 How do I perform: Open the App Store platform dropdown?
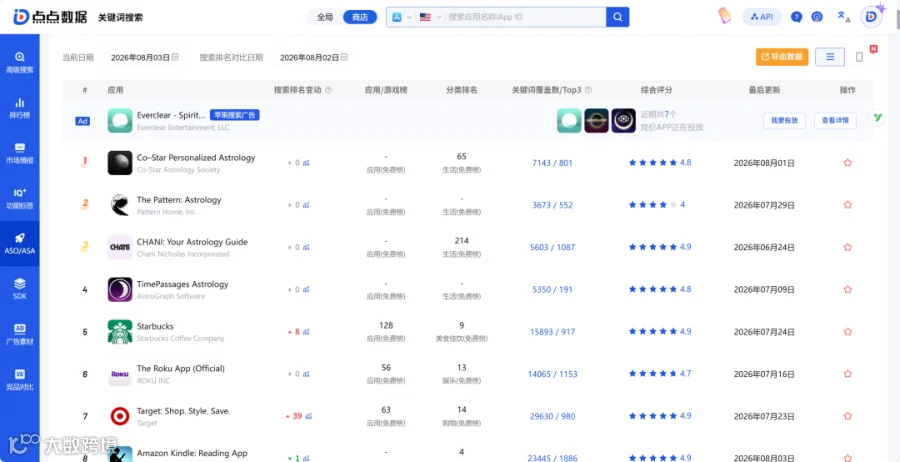(402, 17)
